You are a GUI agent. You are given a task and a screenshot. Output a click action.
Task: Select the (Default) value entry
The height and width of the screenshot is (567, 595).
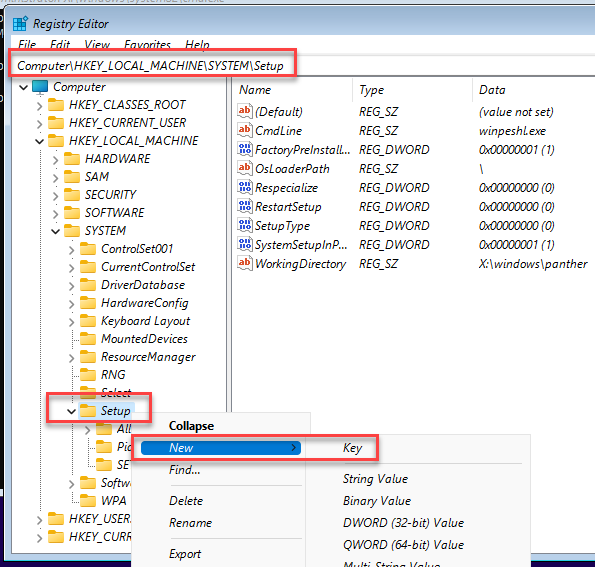pyautogui.click(x=279, y=112)
